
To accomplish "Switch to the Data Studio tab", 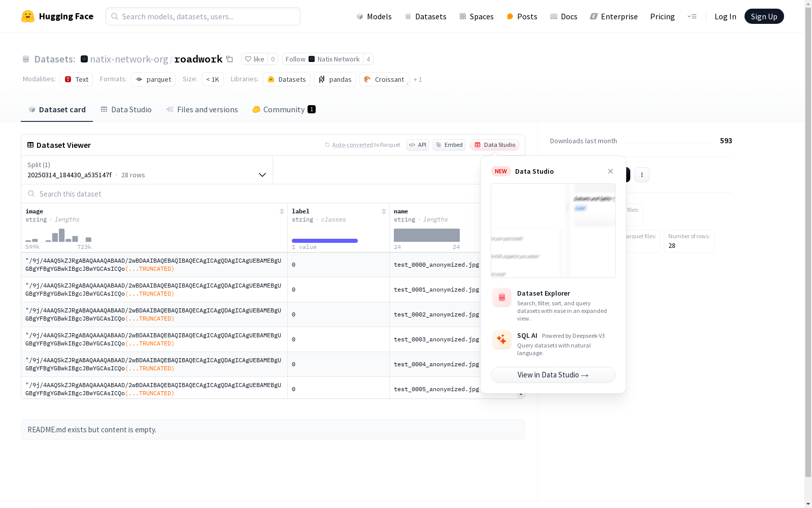I will click(126, 110).
